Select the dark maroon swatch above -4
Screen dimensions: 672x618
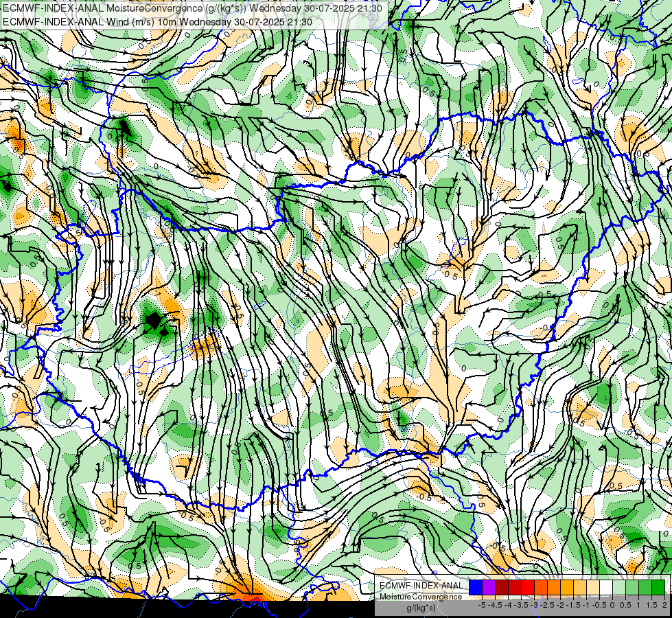[502, 587]
